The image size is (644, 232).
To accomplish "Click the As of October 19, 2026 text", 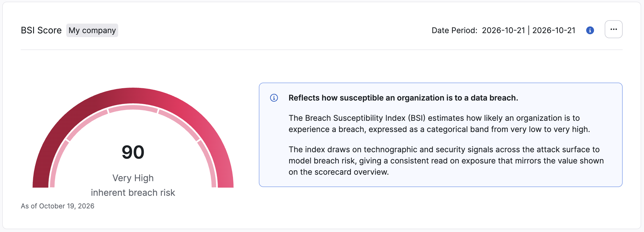I will [x=58, y=206].
